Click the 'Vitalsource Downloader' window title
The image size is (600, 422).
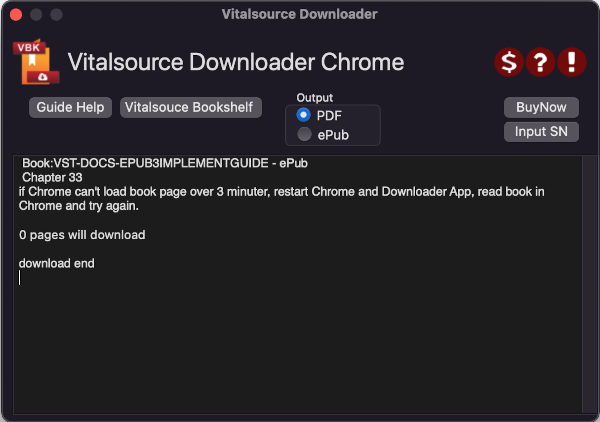(x=300, y=15)
